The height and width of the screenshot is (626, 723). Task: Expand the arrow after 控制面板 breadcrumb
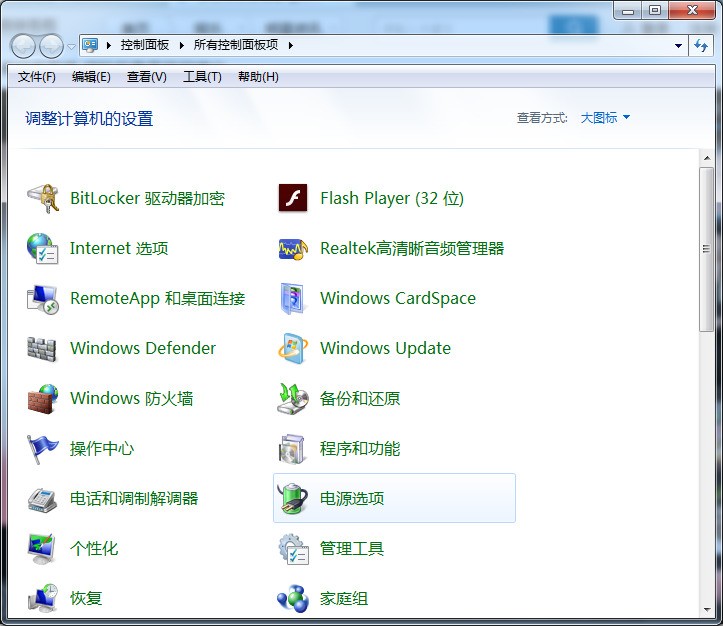[x=181, y=45]
